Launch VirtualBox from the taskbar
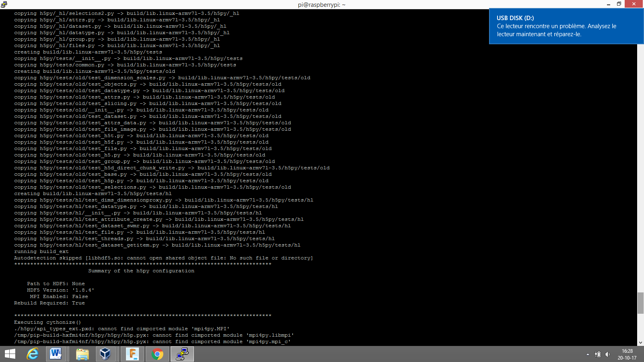Image resolution: width=644 pixels, height=362 pixels. pyautogui.click(x=106, y=354)
